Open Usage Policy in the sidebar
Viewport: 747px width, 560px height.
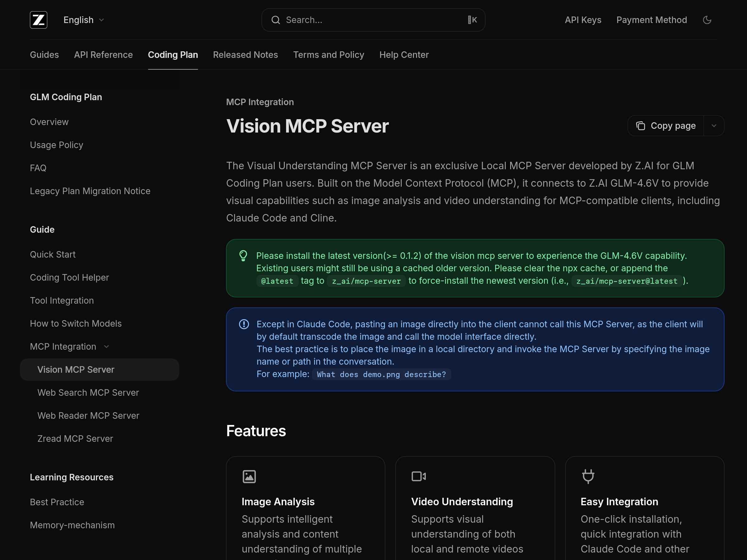(x=56, y=145)
